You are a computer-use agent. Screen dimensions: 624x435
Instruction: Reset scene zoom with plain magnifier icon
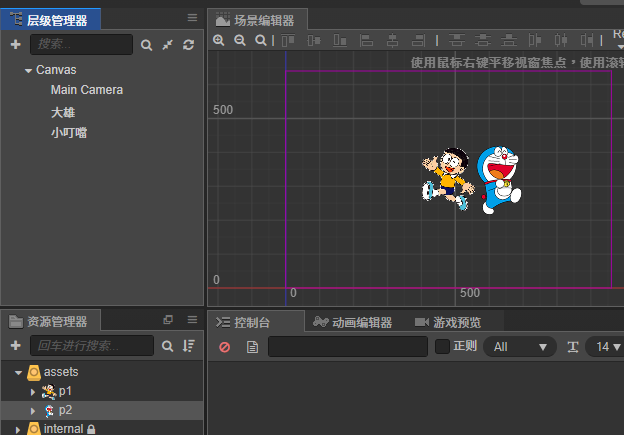261,40
